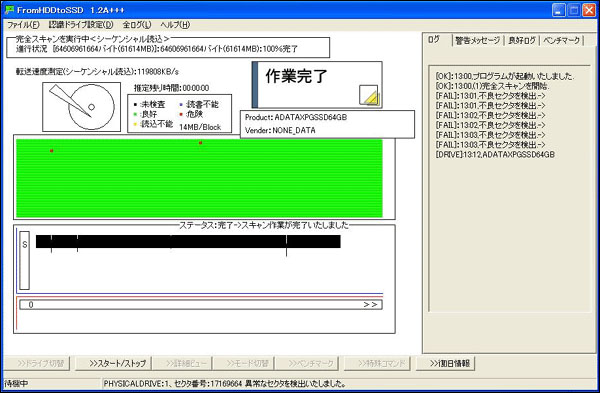The height and width of the screenshot is (393, 600).
Task: Click the FromHDDtoSSD title bar app icon
Action: pyautogui.click(x=9, y=10)
